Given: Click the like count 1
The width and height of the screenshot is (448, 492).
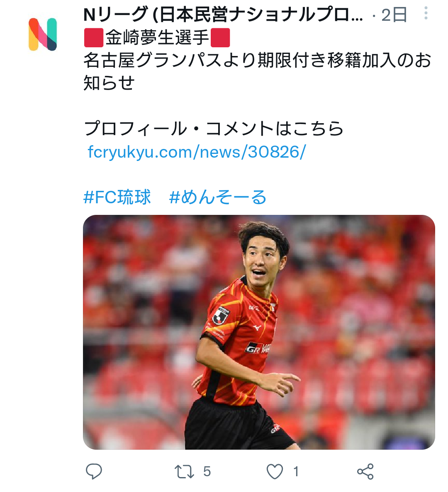Looking at the screenshot, I should 296,471.
